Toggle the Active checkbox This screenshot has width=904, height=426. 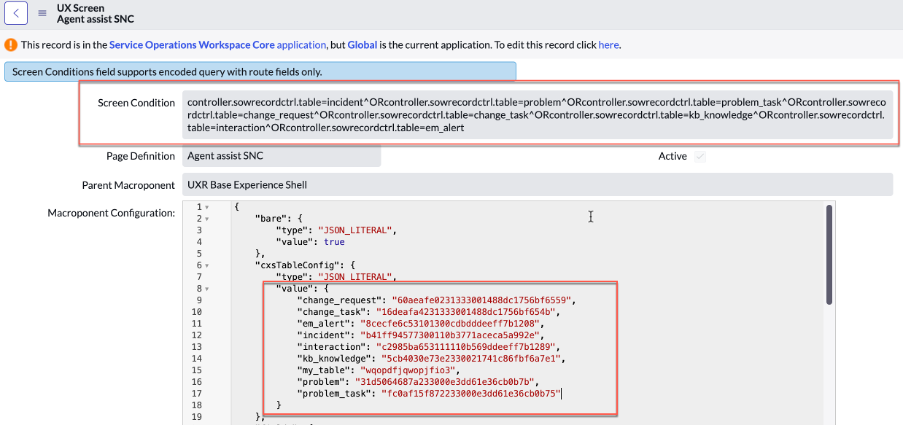(700, 156)
